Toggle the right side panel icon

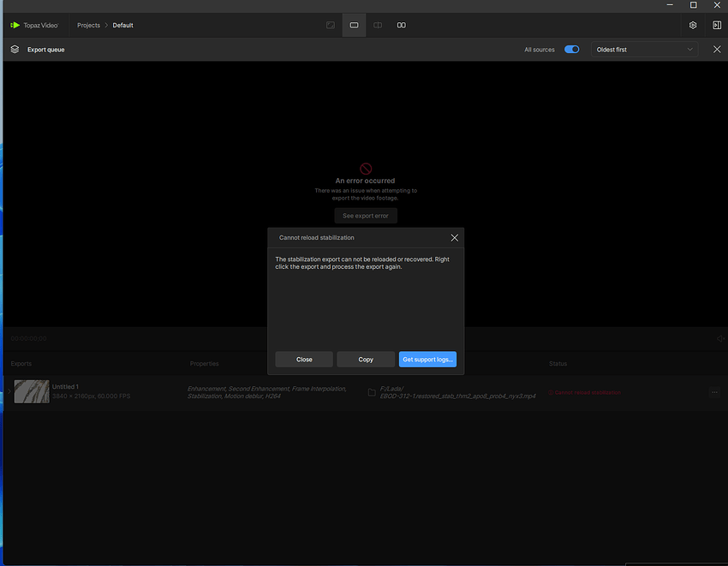coord(717,25)
